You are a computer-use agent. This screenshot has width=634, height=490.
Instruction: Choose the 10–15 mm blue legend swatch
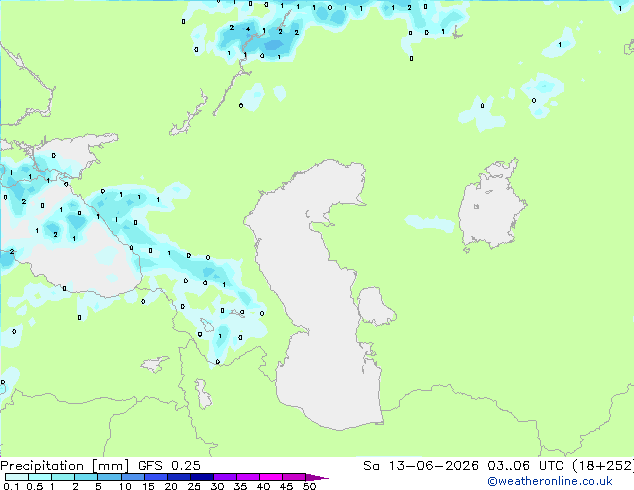[132, 477]
